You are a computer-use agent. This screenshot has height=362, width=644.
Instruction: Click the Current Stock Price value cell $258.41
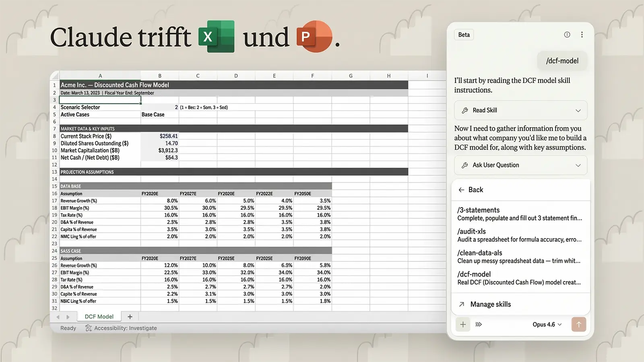[x=160, y=136]
